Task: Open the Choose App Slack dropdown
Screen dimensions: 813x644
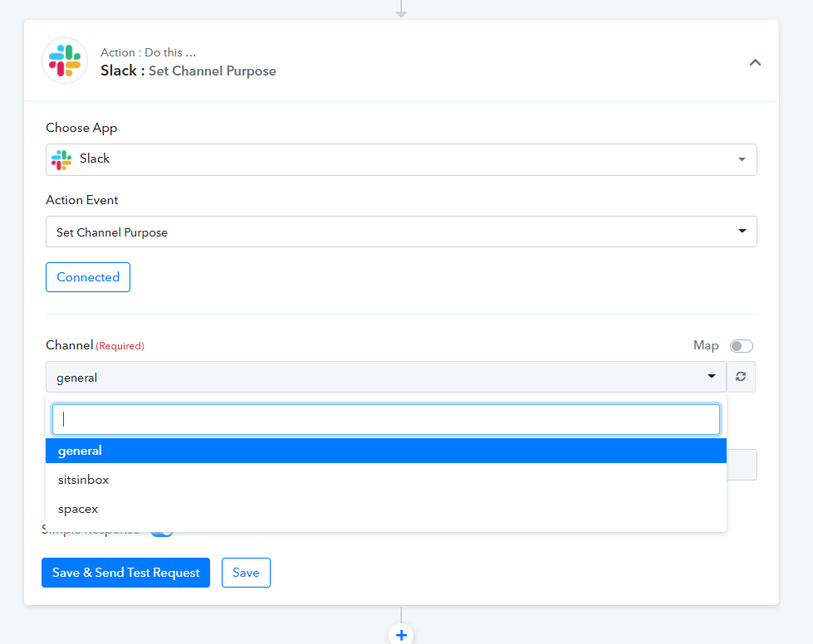Action: pos(401,159)
